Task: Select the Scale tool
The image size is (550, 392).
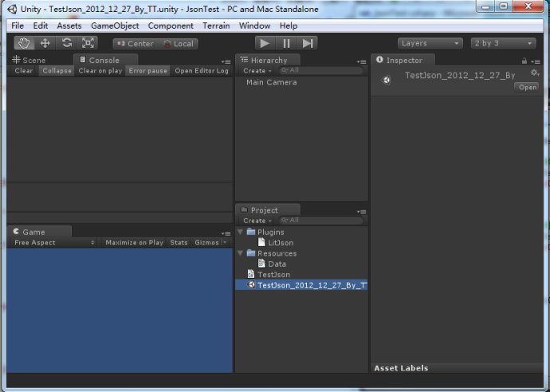Action: click(88, 43)
